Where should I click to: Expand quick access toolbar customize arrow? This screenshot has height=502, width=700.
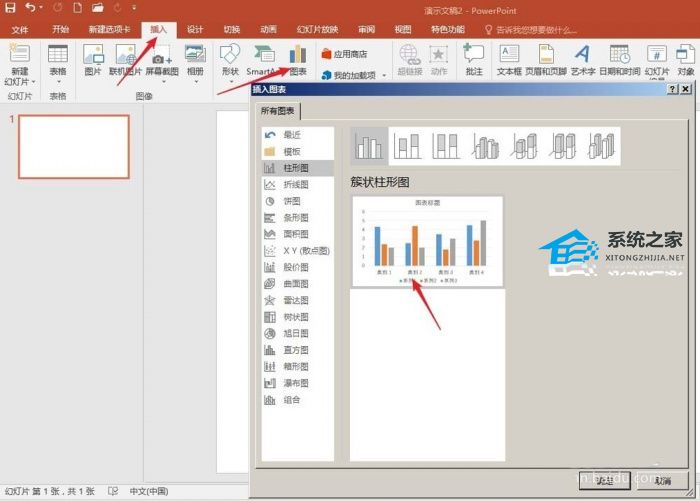point(134,8)
